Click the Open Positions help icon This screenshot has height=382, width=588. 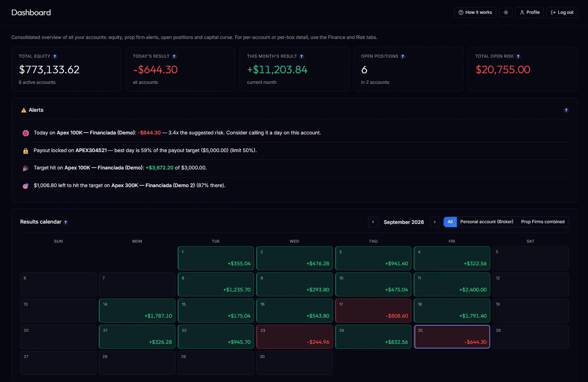point(403,56)
